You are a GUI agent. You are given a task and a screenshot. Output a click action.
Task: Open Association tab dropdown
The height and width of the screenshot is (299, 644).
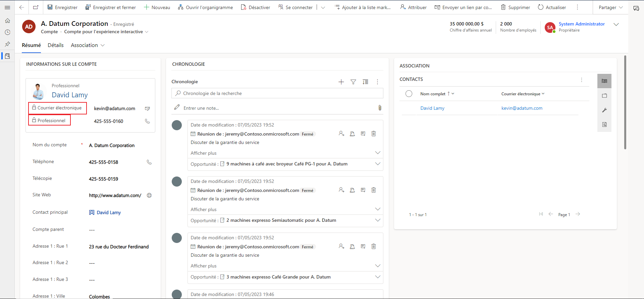88,45
